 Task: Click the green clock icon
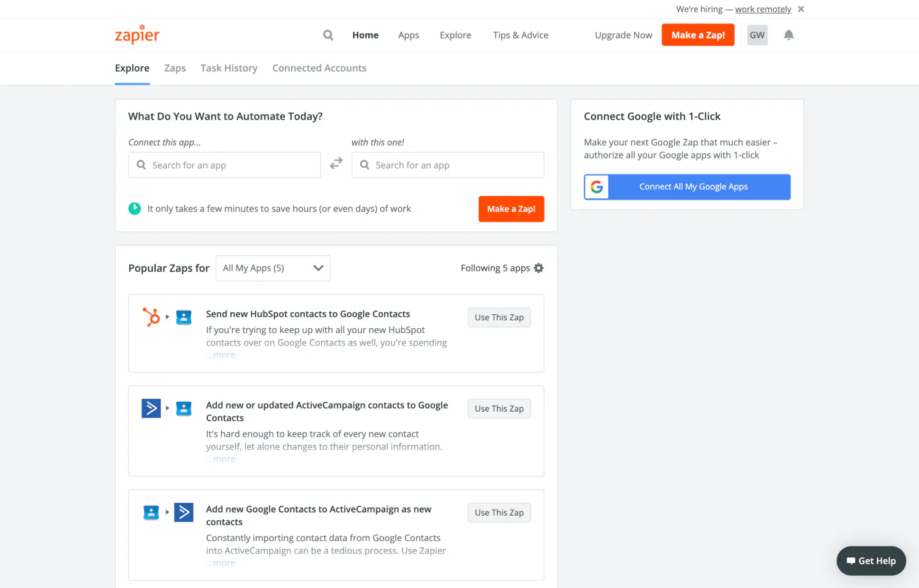tap(135, 209)
